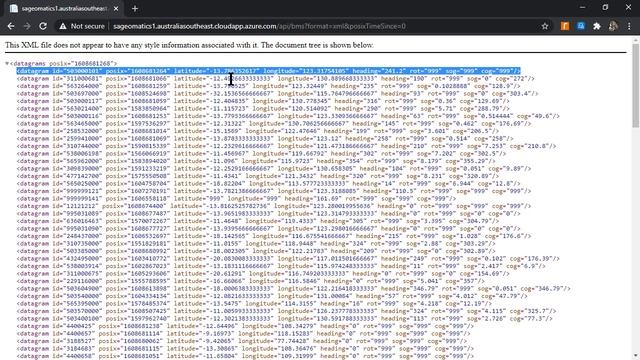Click the datagram row id="999999141"
The height and width of the screenshot is (360, 640).
click(x=237, y=198)
